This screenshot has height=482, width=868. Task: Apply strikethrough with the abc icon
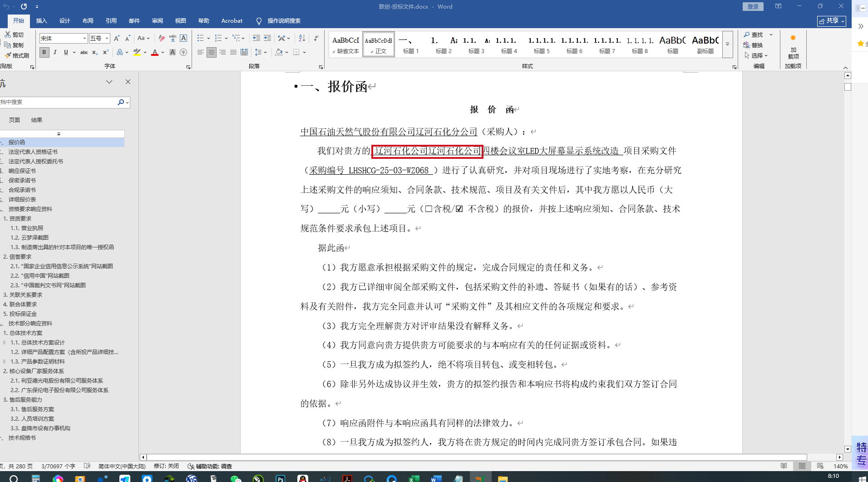pyautogui.click(x=84, y=53)
